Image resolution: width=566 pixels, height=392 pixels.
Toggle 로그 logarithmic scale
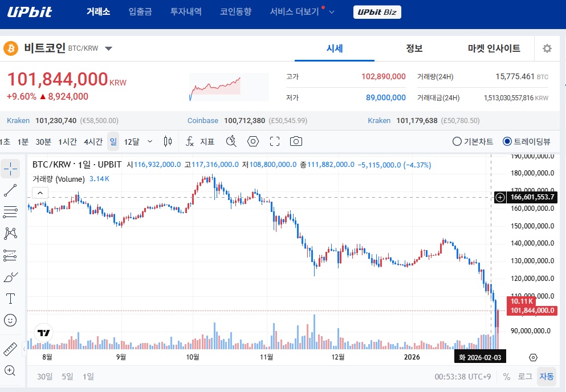click(525, 377)
